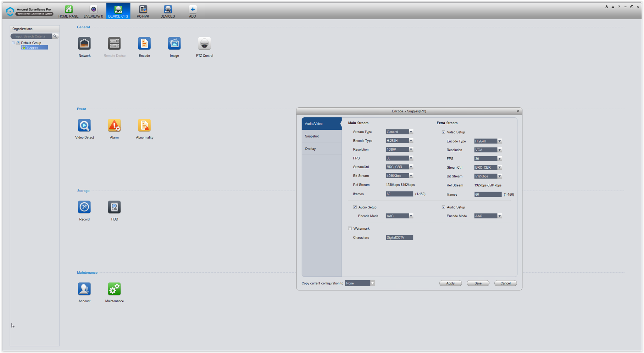The width and height of the screenshot is (644, 353).
Task: Open Main Stream Type dropdown
Action: (399, 132)
